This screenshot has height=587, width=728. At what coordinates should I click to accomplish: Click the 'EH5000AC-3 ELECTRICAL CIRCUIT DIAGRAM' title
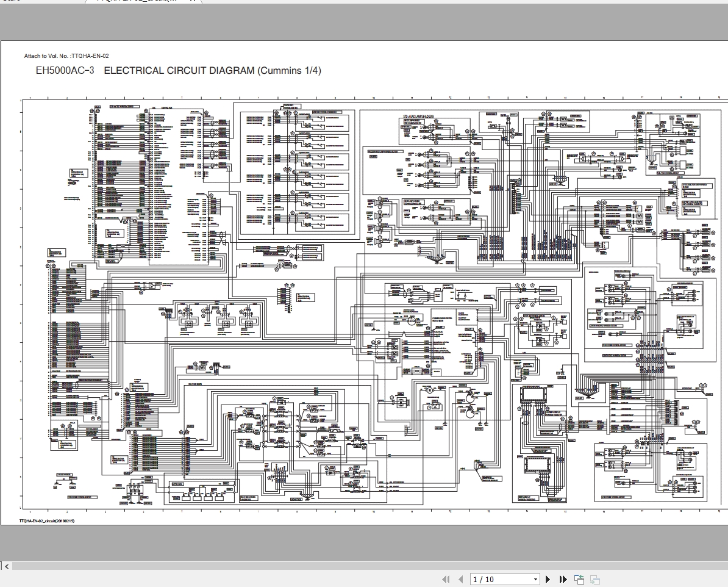178,71
